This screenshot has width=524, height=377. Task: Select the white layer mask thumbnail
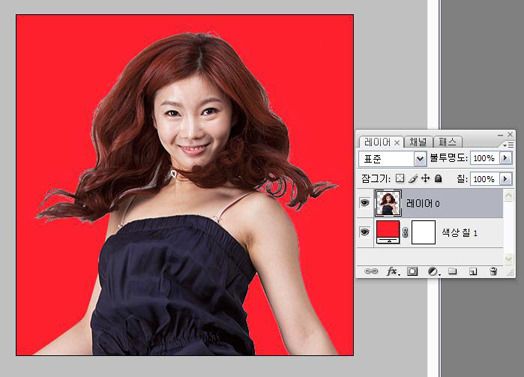[423, 232]
